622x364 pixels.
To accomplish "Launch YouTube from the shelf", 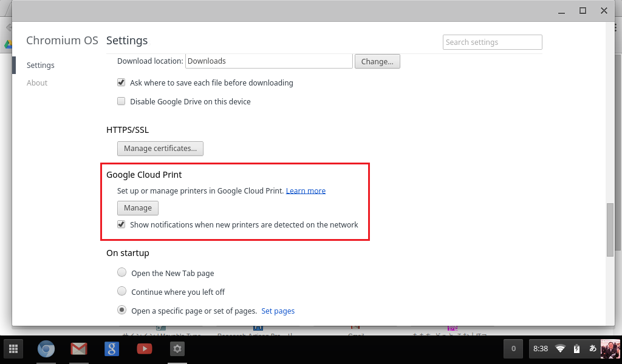I will click(145, 349).
